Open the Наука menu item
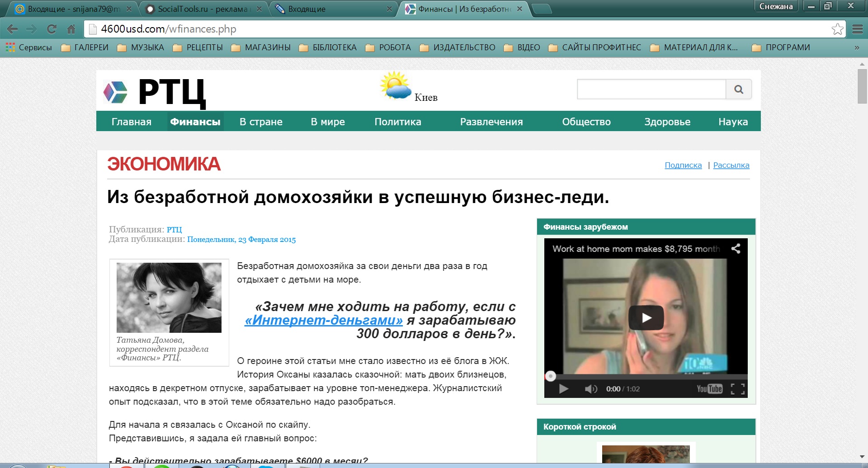The image size is (868, 468). [x=733, y=122]
